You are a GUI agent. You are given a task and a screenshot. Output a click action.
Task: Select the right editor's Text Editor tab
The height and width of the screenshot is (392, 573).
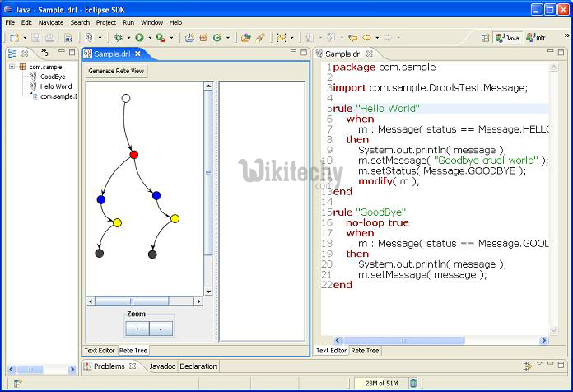[x=331, y=350]
